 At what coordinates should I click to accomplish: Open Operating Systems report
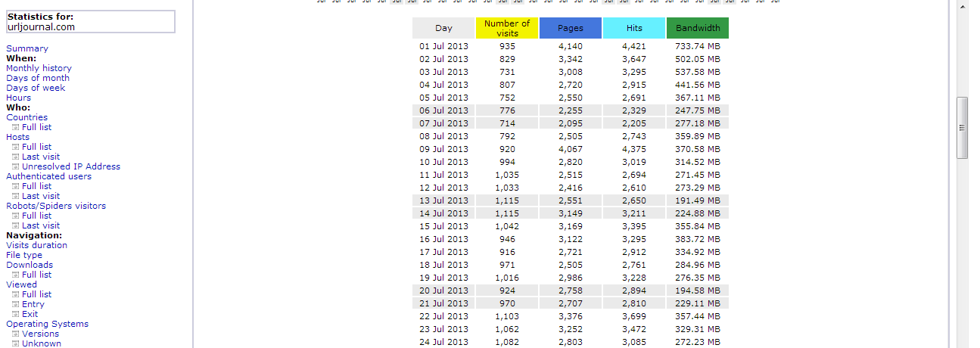point(47,324)
